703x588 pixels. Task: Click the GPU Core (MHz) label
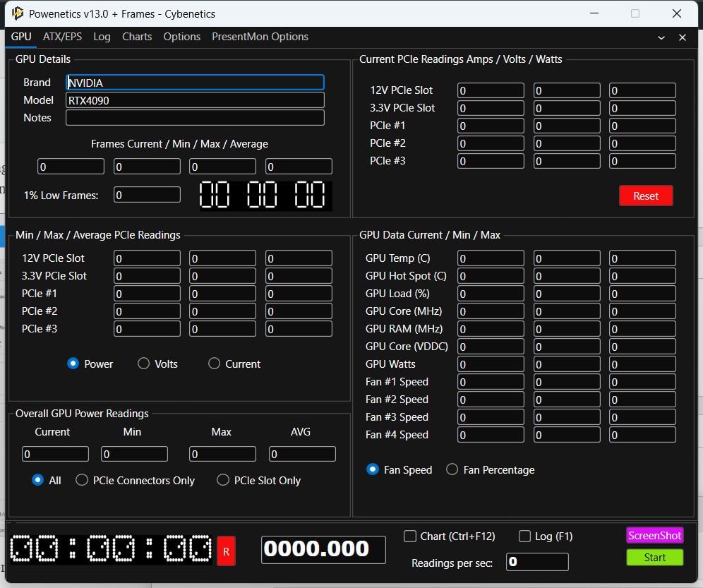click(x=404, y=311)
